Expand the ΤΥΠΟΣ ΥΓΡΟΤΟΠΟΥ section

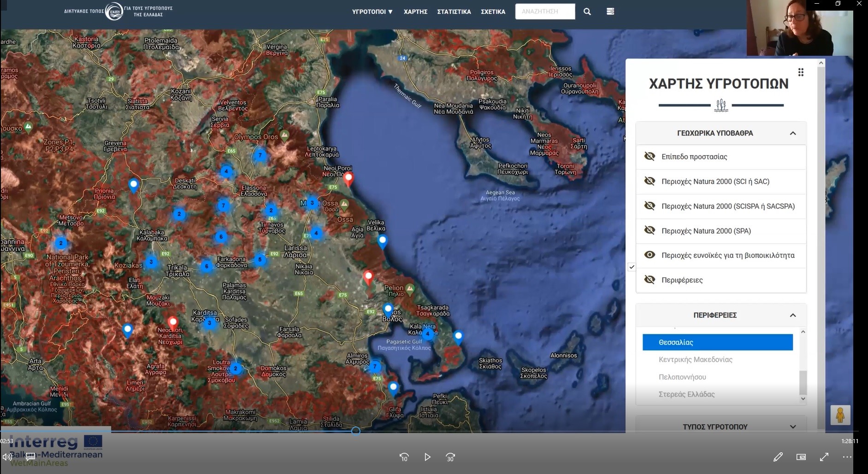click(792, 427)
